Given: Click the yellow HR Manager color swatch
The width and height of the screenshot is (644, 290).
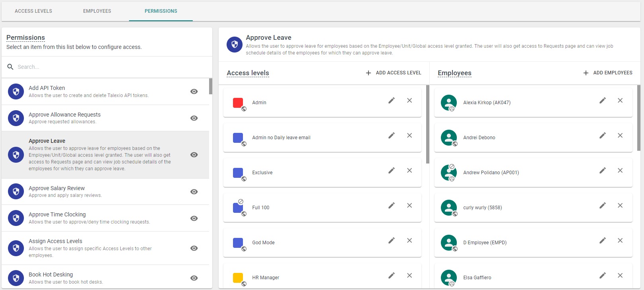Looking at the screenshot, I should [x=238, y=278].
